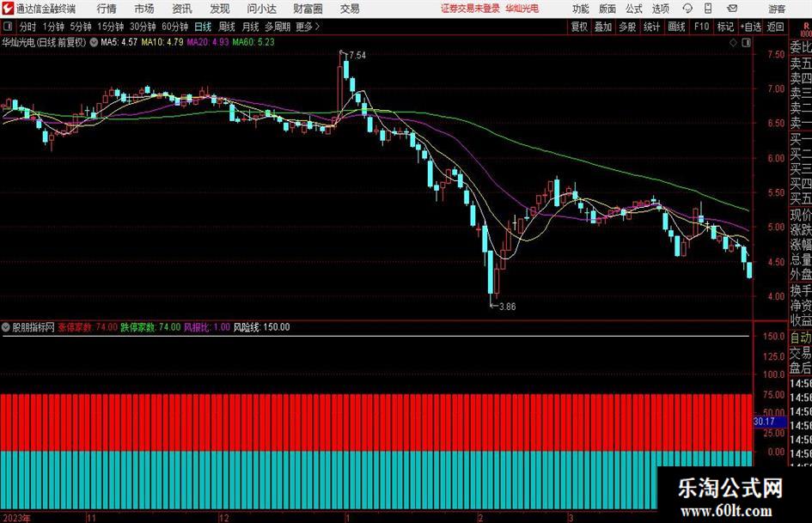The width and height of the screenshot is (812, 523).
Task: Open the 资讯 menu
Action: 182,9
